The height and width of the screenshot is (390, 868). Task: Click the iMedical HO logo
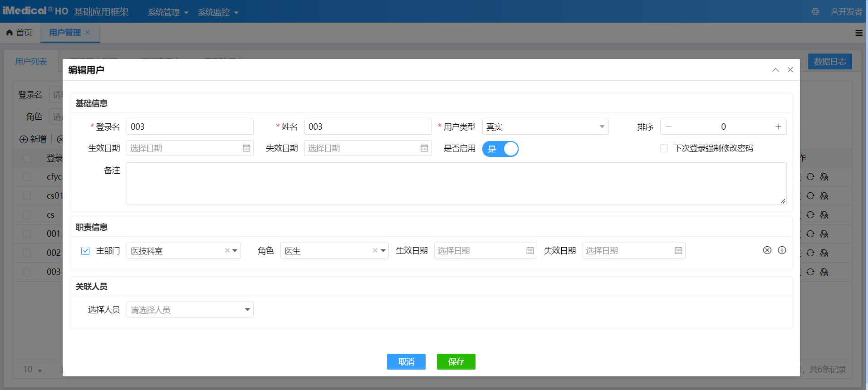coord(35,11)
